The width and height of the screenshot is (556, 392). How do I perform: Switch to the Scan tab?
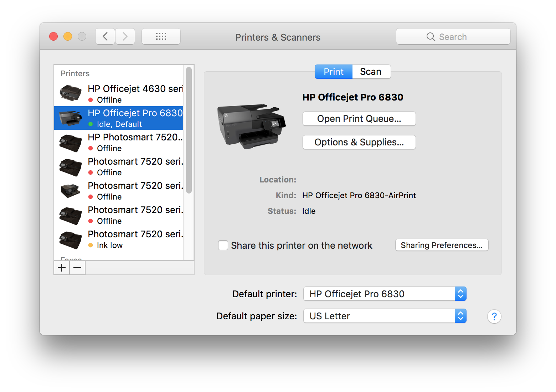(x=371, y=72)
